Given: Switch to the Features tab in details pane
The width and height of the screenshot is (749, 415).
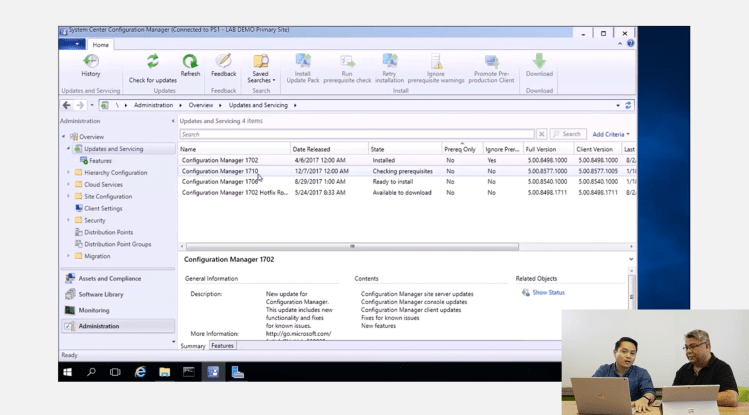Looking at the screenshot, I should [222, 346].
